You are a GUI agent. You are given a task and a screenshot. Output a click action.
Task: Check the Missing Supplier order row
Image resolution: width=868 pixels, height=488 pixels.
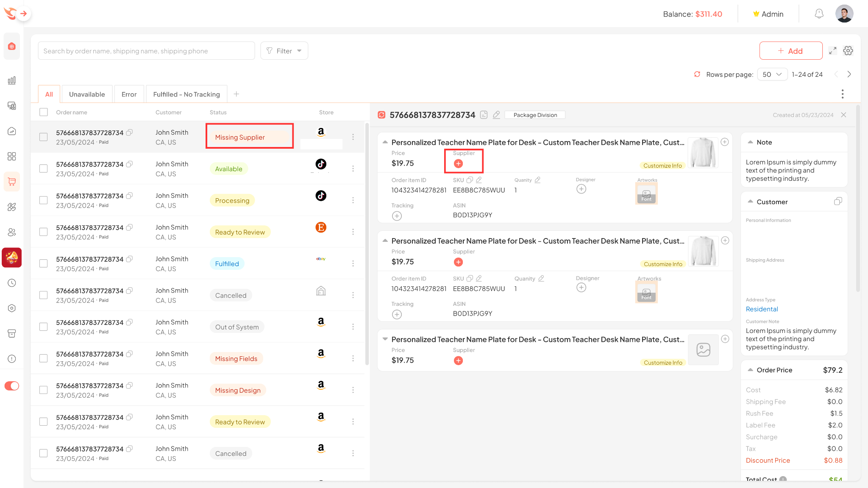pyautogui.click(x=44, y=137)
